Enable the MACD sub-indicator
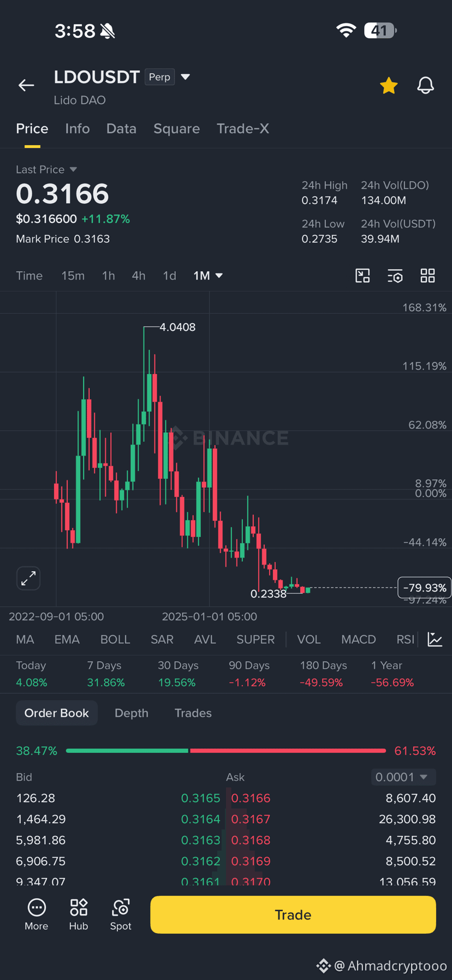The image size is (452, 980). pyautogui.click(x=359, y=639)
